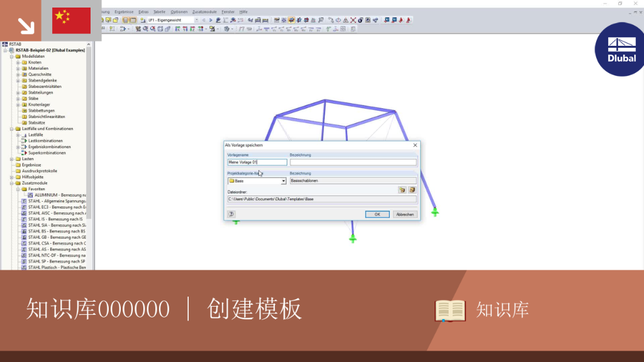Click the diagonal arrow icon at top-left

coord(26,26)
